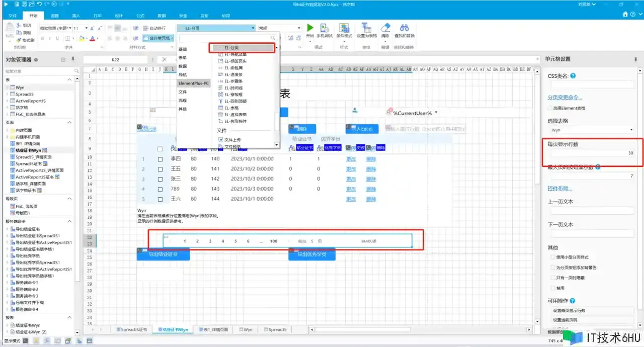Click the 分页变更命令 link

(x=565, y=98)
